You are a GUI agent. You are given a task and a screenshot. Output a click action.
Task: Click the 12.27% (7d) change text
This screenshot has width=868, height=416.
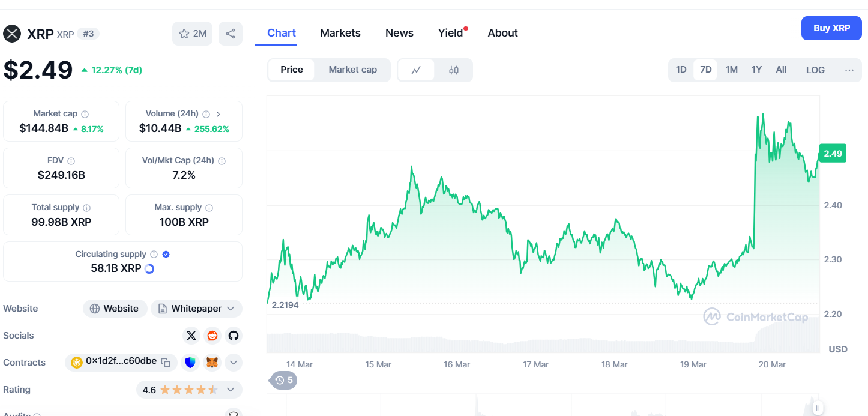[x=116, y=70]
